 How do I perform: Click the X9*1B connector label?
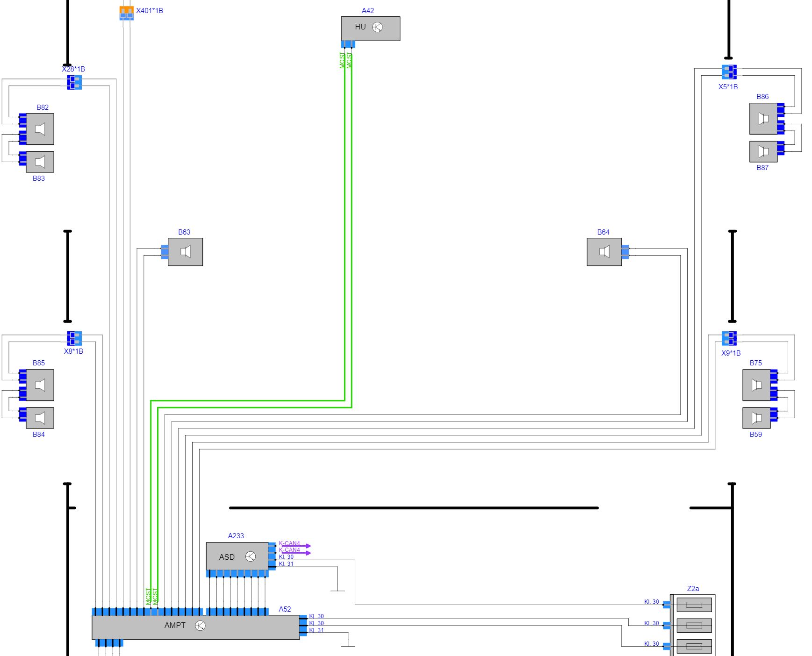(x=731, y=353)
